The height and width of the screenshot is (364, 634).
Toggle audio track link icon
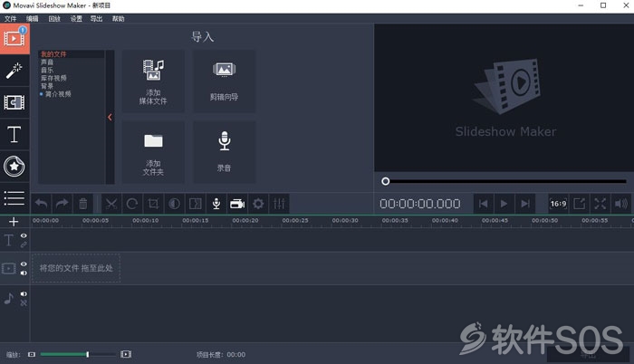(24, 303)
